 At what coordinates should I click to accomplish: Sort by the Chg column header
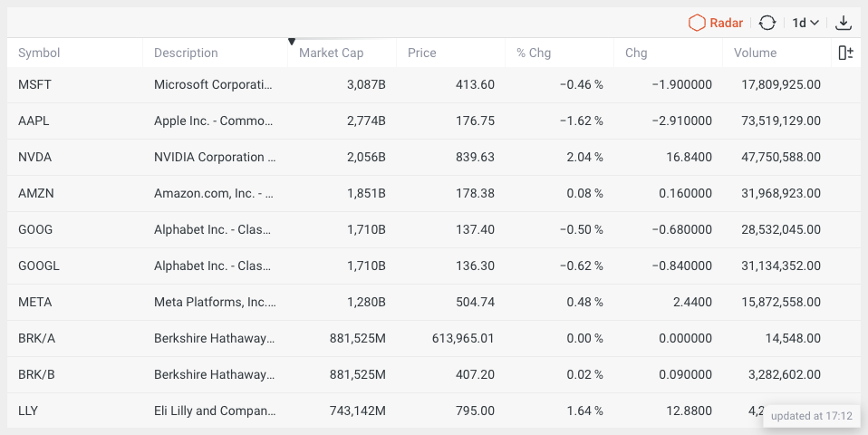pyautogui.click(x=636, y=53)
